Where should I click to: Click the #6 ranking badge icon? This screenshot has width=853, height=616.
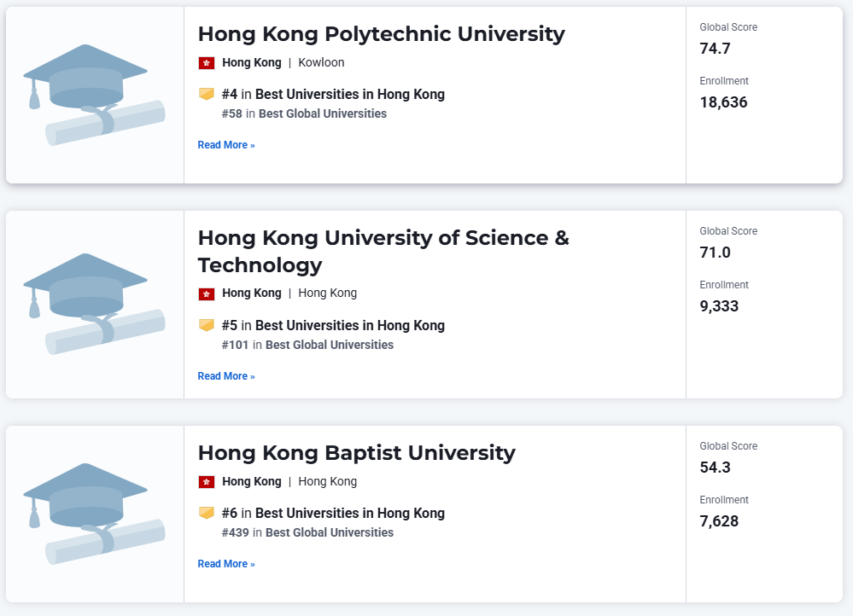coord(207,513)
